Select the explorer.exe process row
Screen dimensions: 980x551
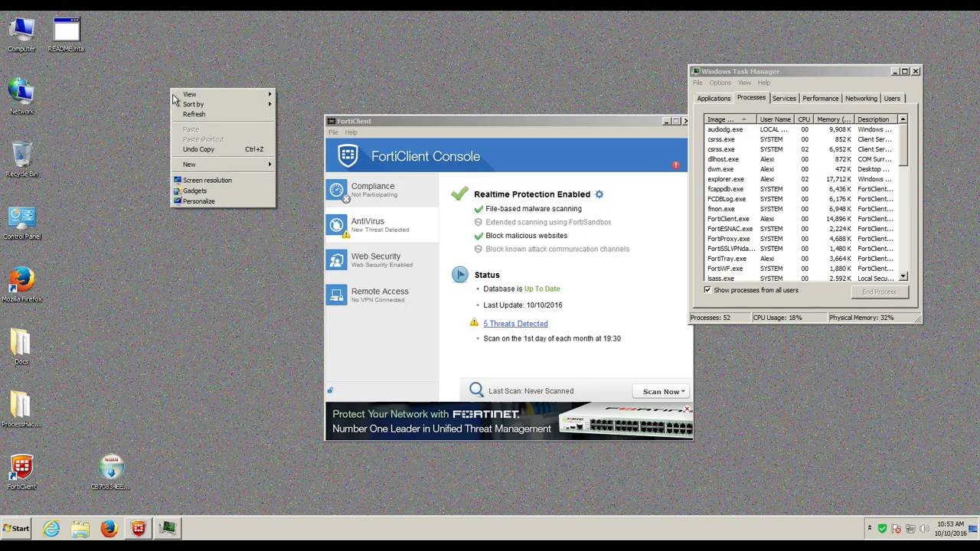click(x=801, y=179)
